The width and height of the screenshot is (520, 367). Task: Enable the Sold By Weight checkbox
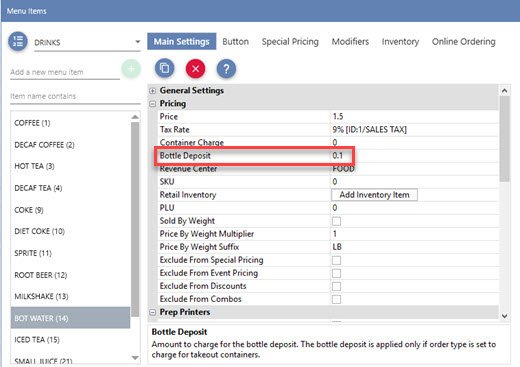(x=336, y=221)
